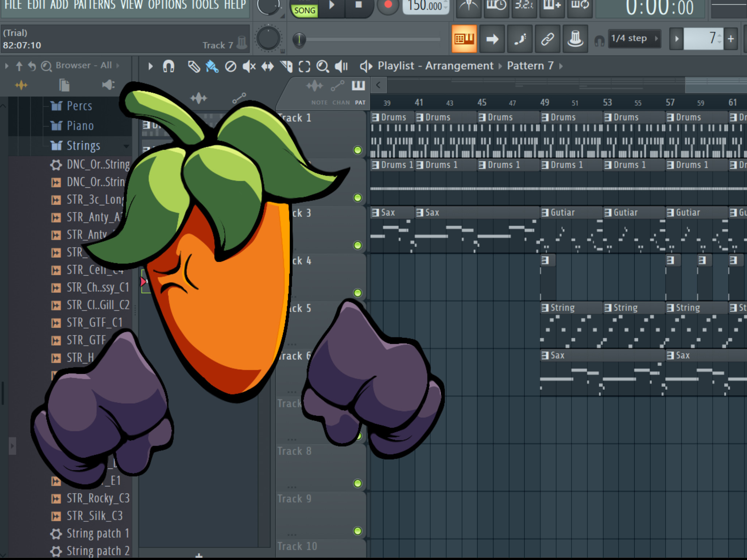This screenshot has width=747, height=560.
Task: Open the Pattern 7 selector arrow
Action: point(561,66)
